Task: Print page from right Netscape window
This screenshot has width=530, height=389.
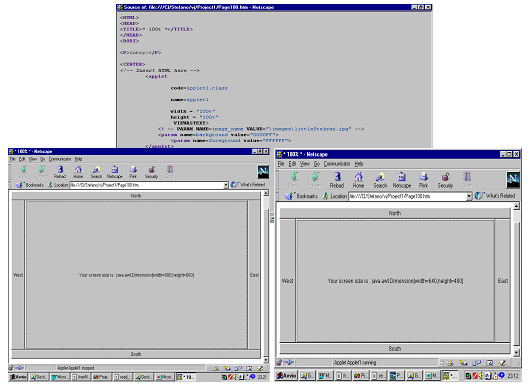Action: (424, 180)
